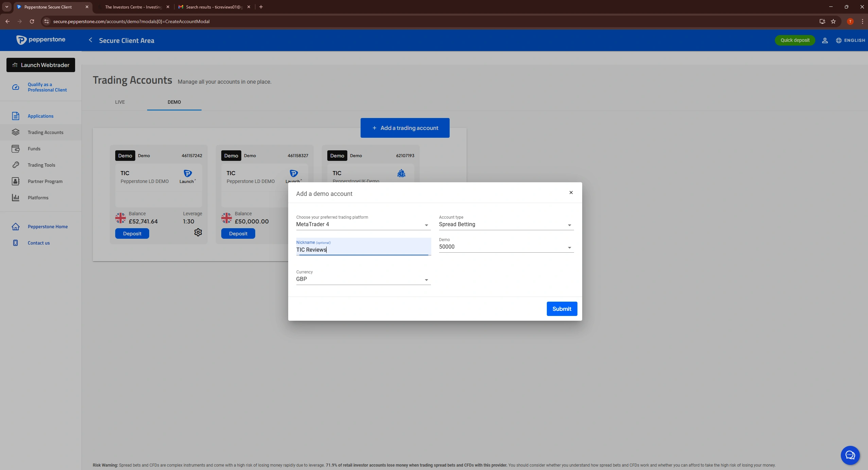This screenshot has height=470, width=868.
Task: Open settings gear on demo account 461157242
Action: [x=198, y=232]
